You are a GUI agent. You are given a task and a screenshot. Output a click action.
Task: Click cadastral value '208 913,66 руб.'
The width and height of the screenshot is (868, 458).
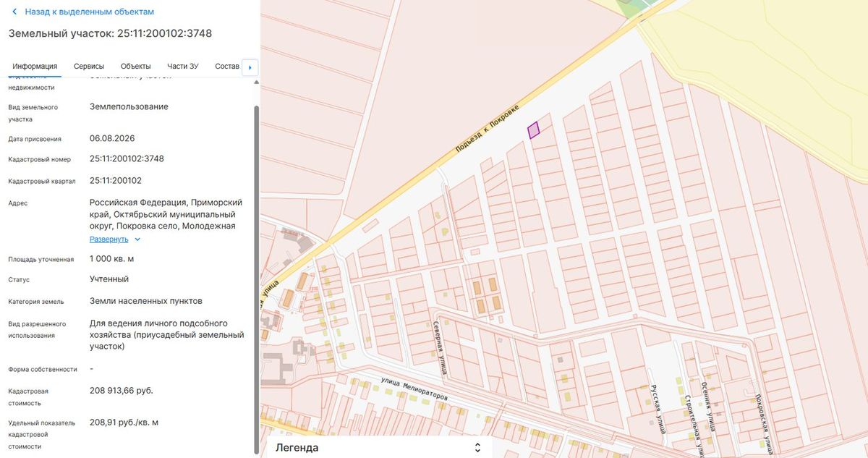click(122, 391)
